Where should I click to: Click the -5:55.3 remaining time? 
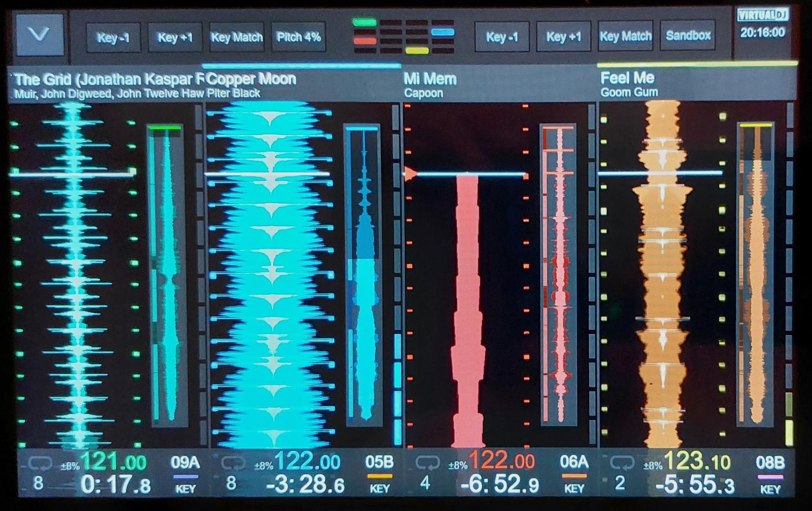point(695,485)
